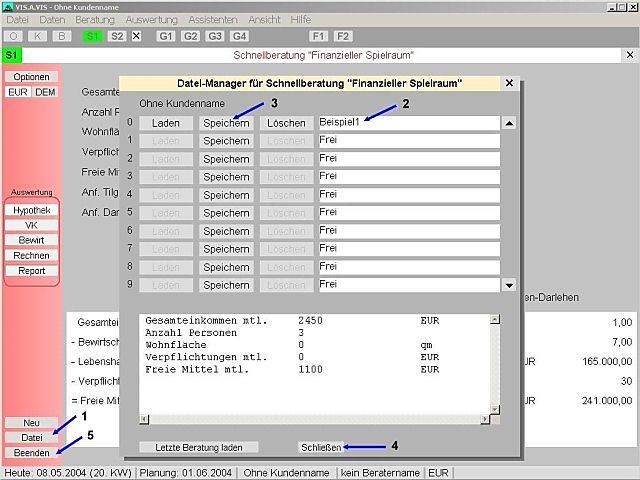
Task: Click Speichern for slot 8
Action: 226,267
